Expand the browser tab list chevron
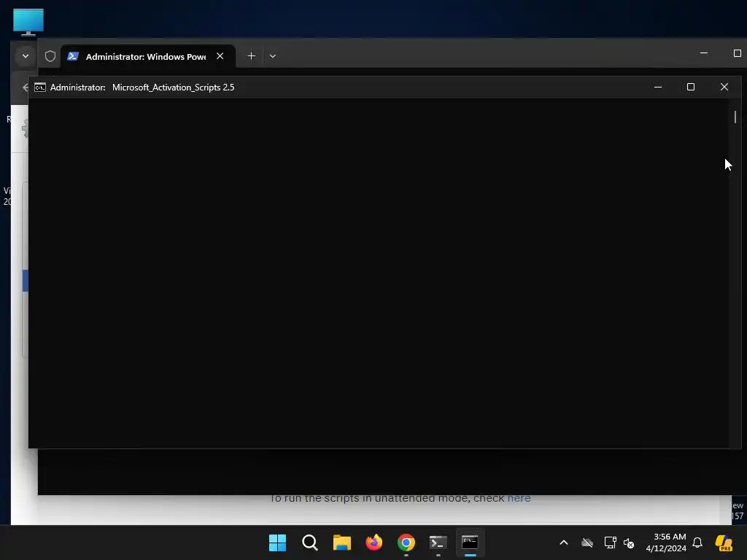 [x=26, y=55]
